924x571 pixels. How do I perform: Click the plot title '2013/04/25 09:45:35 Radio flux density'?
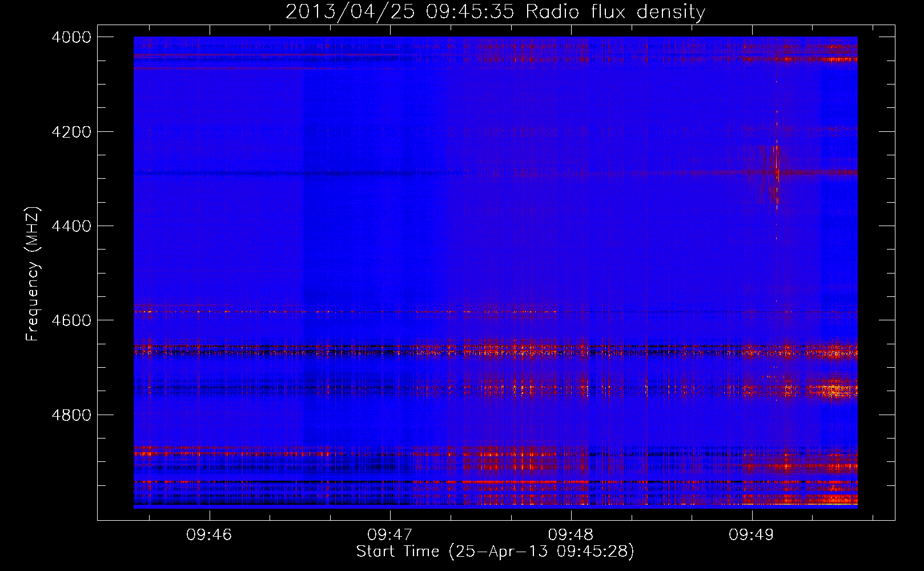tap(495, 11)
